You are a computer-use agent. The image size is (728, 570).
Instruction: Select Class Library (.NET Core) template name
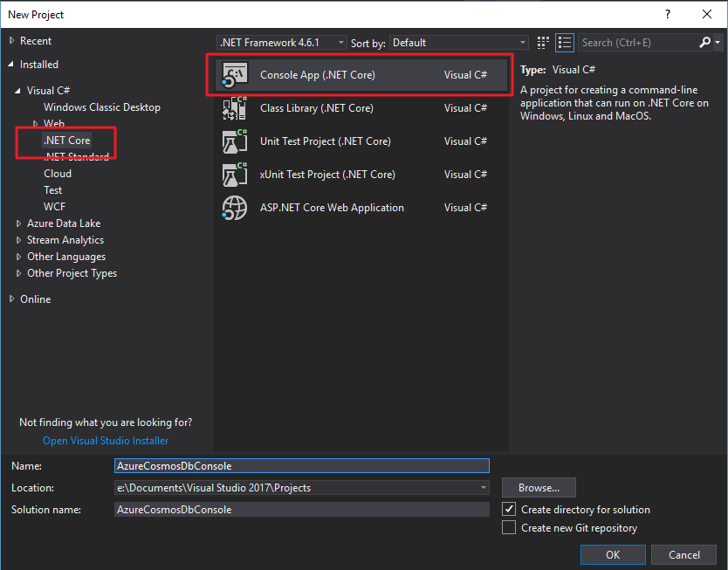pyautogui.click(x=317, y=108)
